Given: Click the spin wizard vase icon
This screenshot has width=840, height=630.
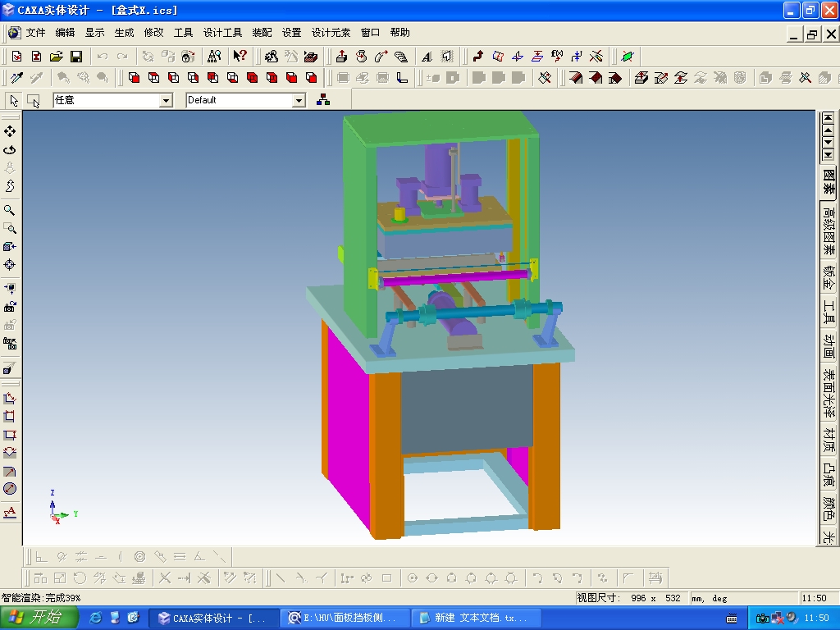Looking at the screenshot, I should (x=361, y=57).
